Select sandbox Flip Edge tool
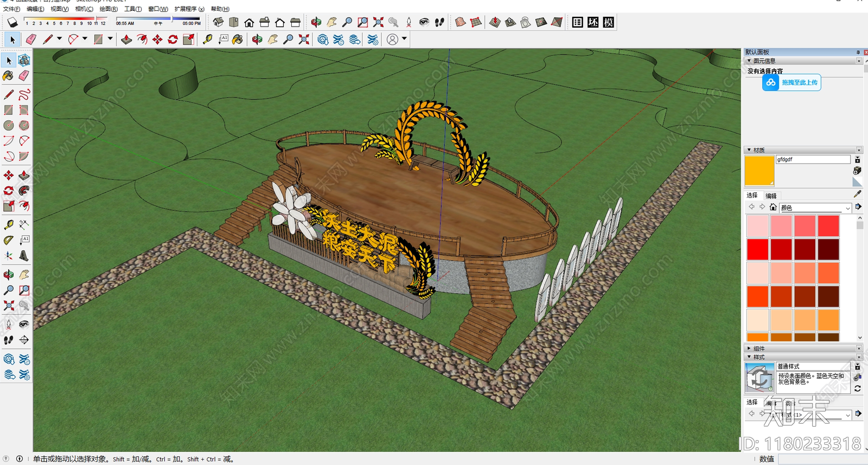 click(557, 22)
